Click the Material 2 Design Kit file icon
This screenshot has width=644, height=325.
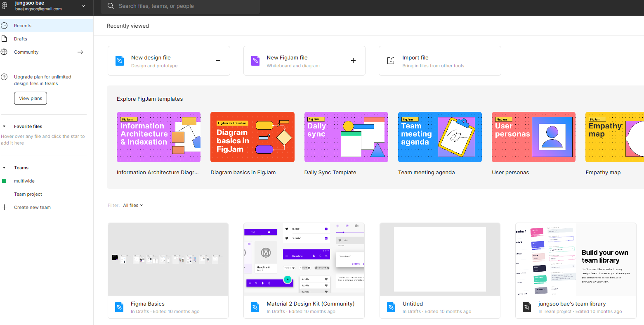pyautogui.click(x=255, y=307)
